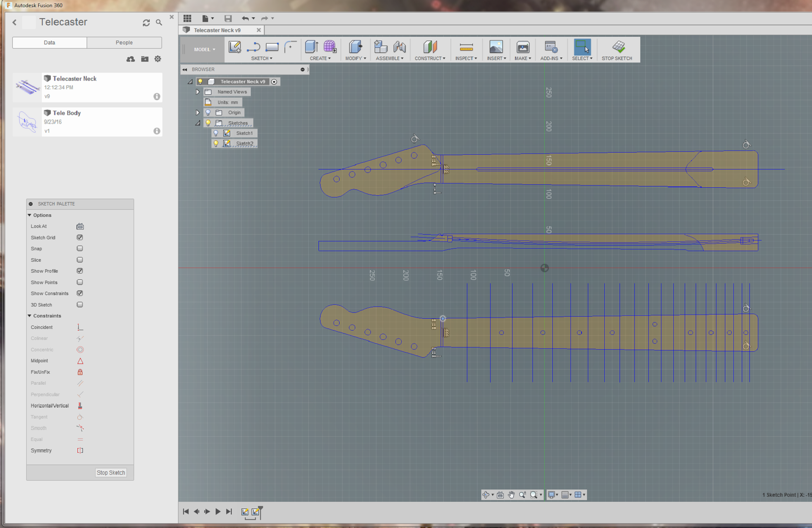This screenshot has width=812, height=528.
Task: Expand the Named Views folder
Action: 198,92
